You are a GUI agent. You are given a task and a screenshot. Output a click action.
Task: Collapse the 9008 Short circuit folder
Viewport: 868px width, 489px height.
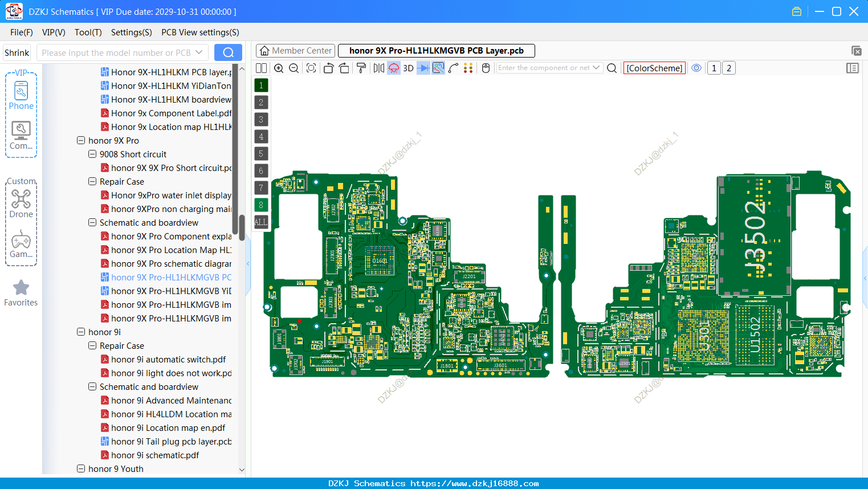coord(92,154)
